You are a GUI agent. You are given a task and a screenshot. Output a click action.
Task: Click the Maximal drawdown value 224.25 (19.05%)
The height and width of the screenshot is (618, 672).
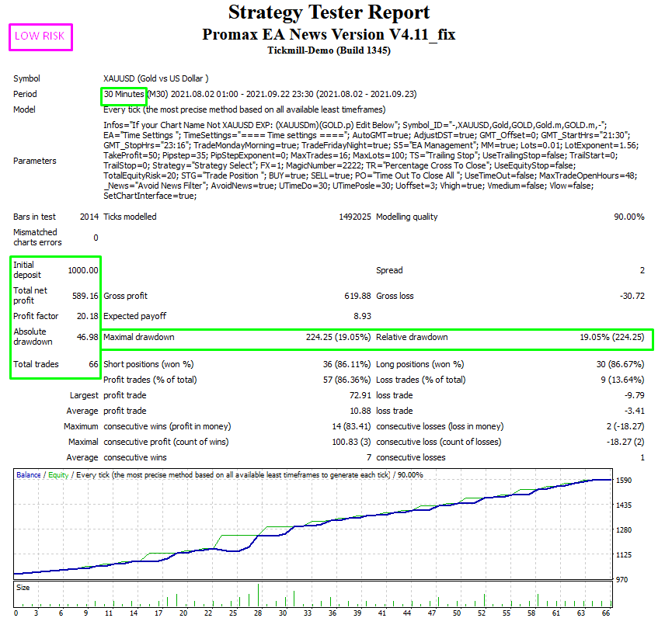tap(338, 338)
